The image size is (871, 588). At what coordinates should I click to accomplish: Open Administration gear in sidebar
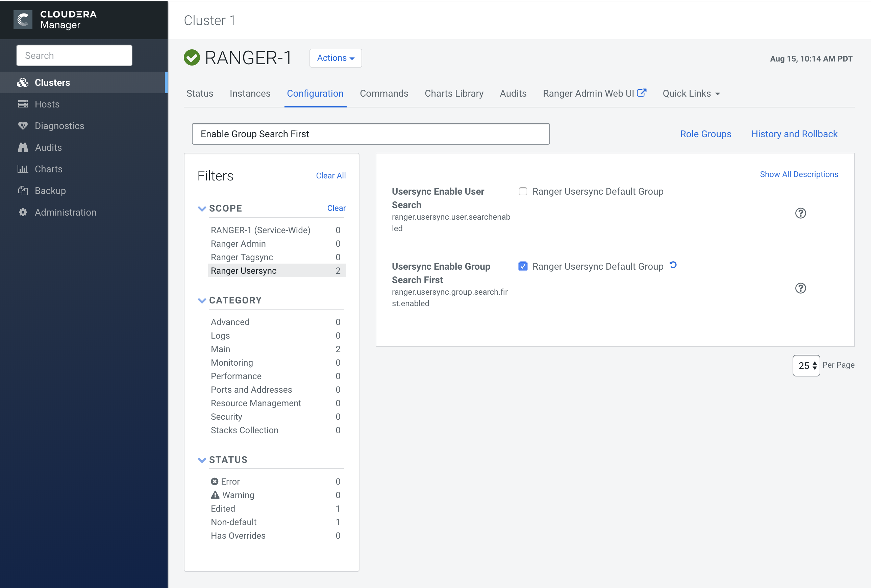tap(23, 213)
